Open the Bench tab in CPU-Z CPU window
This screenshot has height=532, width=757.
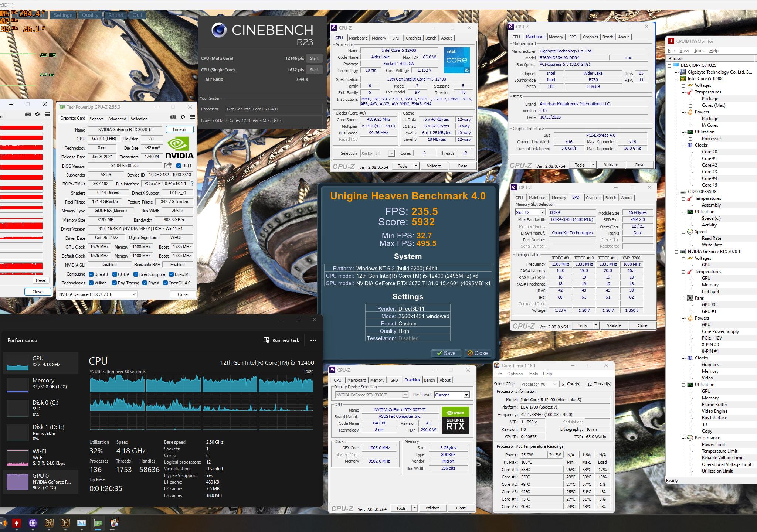(x=431, y=38)
